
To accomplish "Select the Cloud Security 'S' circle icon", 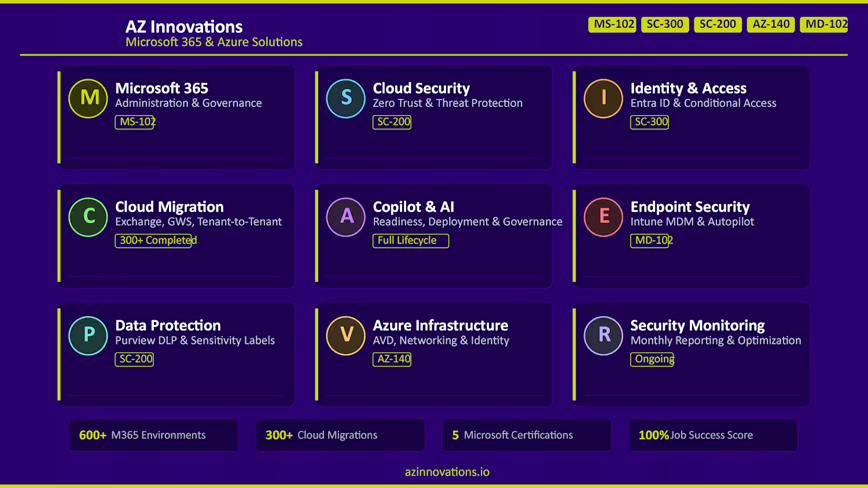I will tap(346, 98).
